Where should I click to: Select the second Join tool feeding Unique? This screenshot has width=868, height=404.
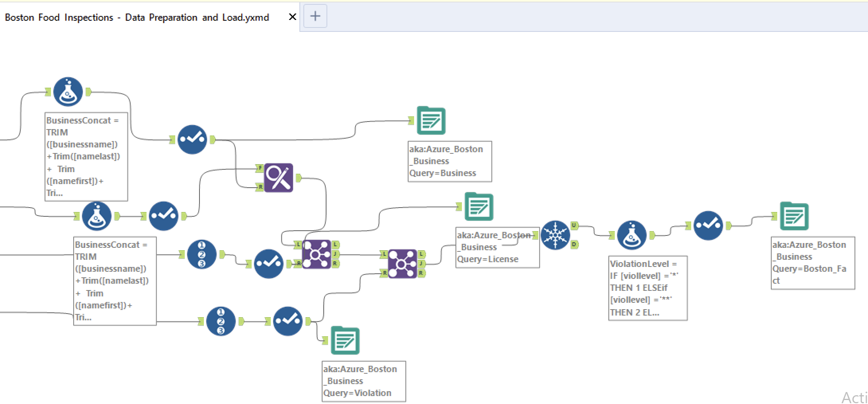tap(402, 264)
